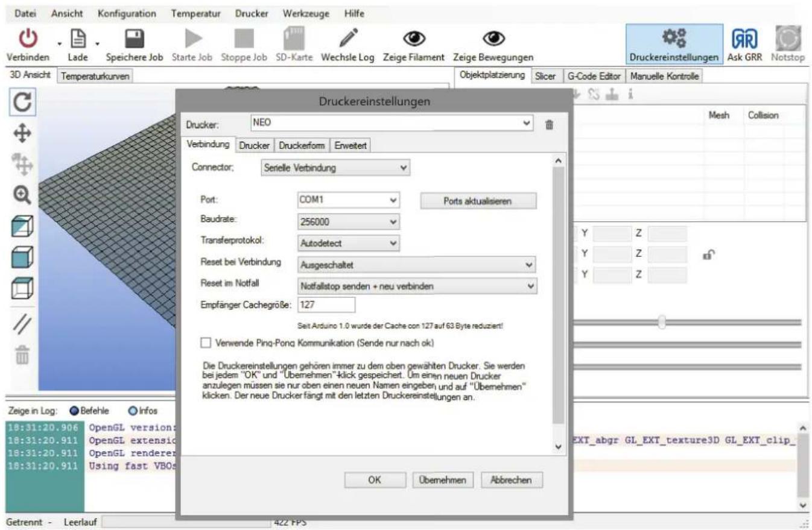The image size is (812, 530).
Task: Delete printer with trash icon beside NEO
Action: point(549,124)
